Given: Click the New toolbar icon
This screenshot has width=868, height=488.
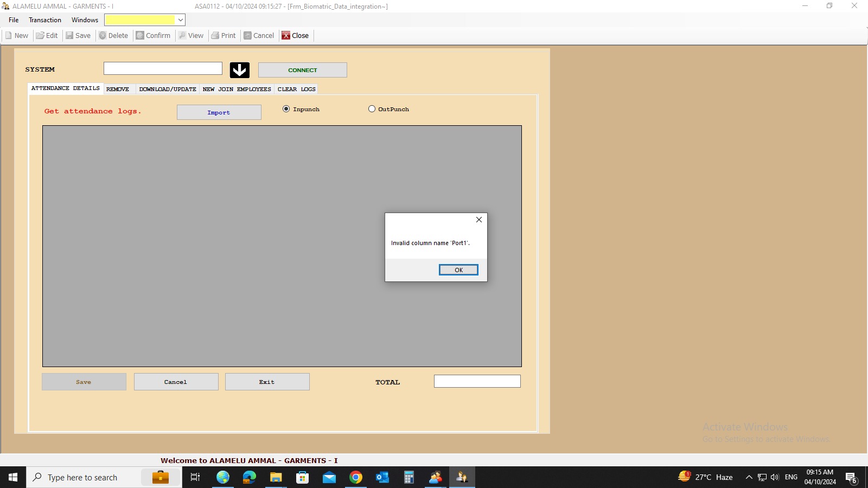Looking at the screenshot, I should [9, 36].
